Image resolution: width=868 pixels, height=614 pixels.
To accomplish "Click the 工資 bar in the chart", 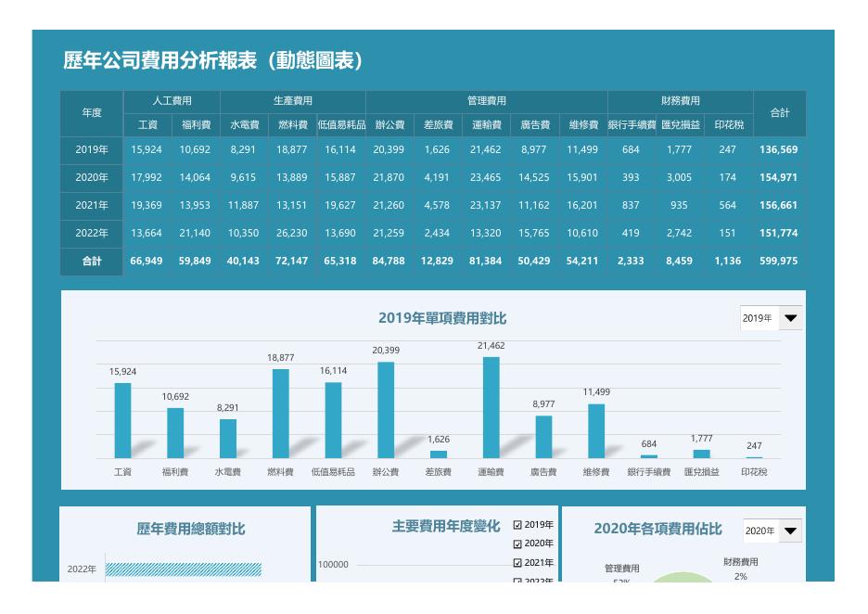I will click(123, 421).
